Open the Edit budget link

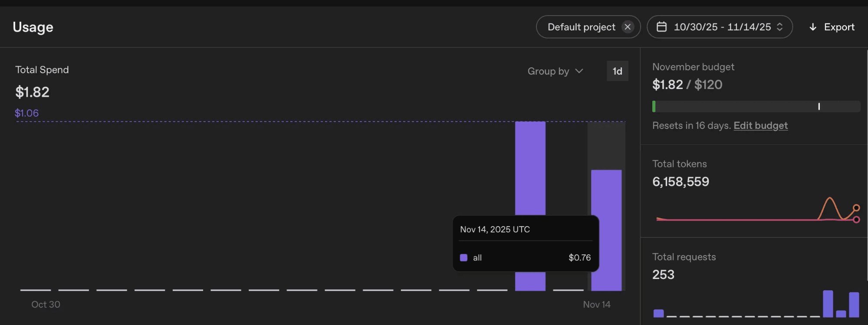[760, 125]
